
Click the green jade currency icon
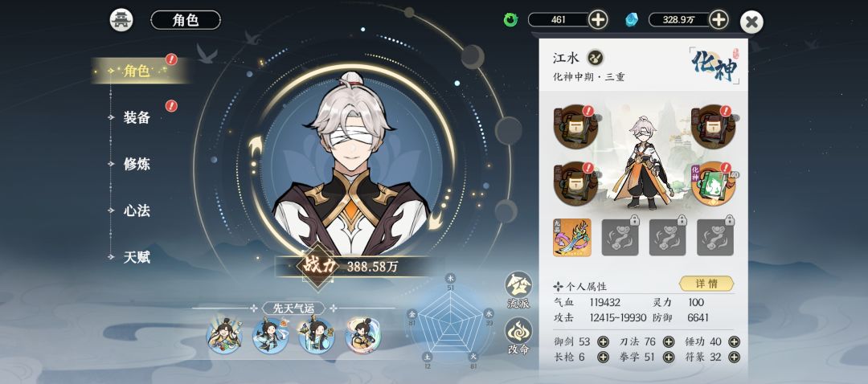[x=510, y=20]
